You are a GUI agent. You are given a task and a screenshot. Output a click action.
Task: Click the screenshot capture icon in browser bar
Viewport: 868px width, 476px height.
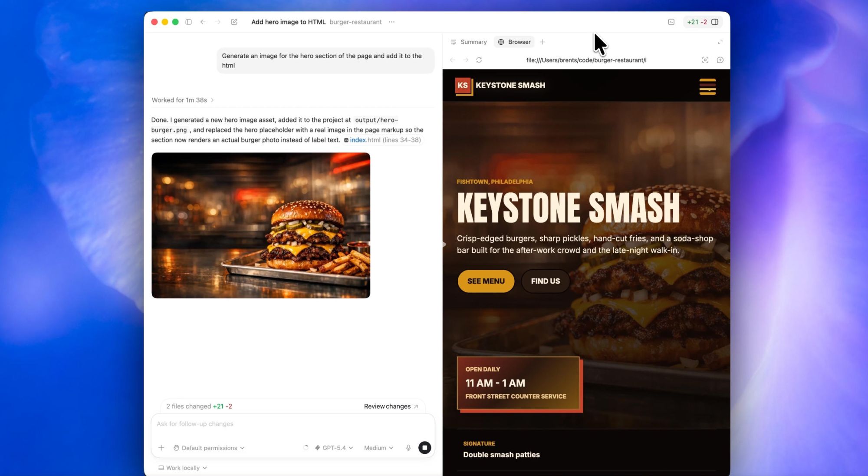[x=705, y=60]
